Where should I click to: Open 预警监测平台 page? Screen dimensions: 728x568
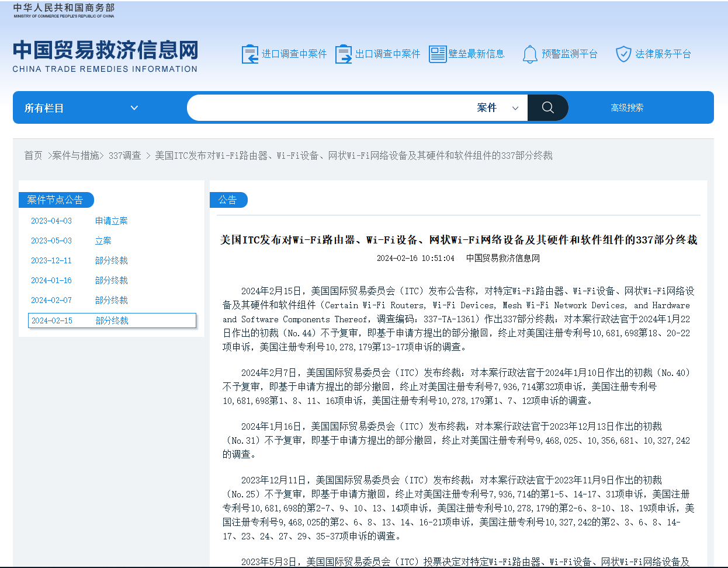pos(570,54)
